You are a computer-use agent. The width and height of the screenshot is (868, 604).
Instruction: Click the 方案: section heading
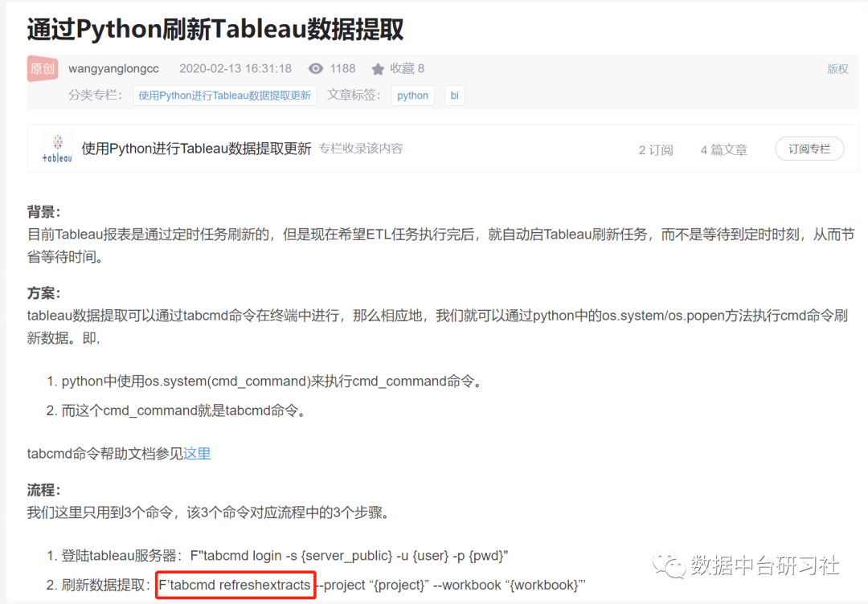pyautogui.click(x=43, y=293)
